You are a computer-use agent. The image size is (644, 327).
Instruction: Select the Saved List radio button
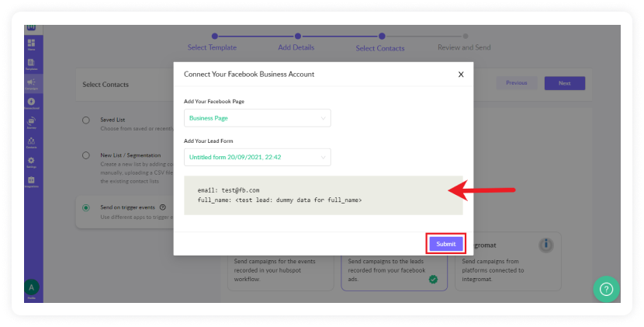[x=86, y=120]
